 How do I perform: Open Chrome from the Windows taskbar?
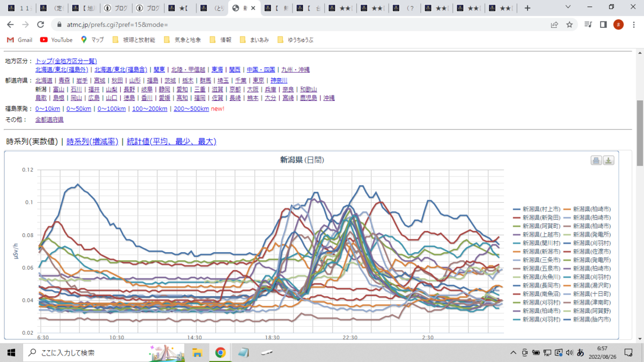point(220,352)
